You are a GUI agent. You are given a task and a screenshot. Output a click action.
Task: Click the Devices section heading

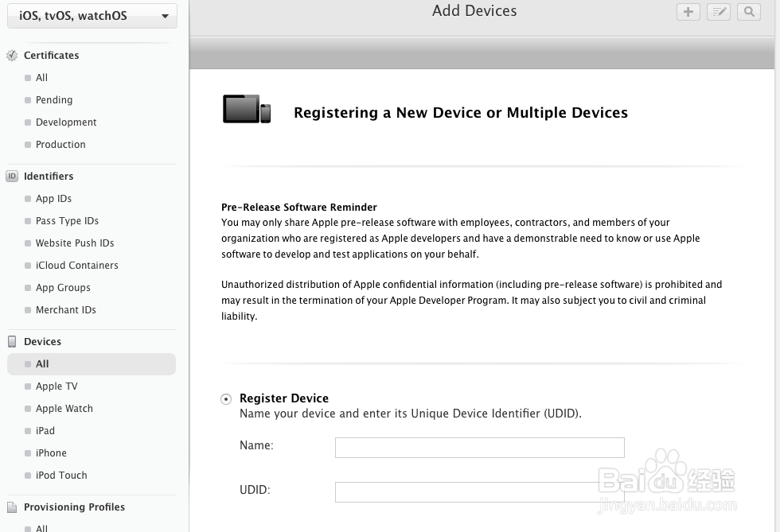[x=43, y=342]
